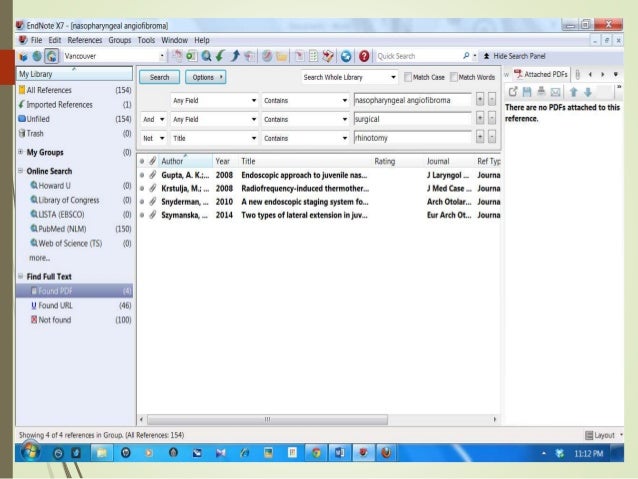Click the Search button
This screenshot has height=479, width=638.
pos(160,77)
